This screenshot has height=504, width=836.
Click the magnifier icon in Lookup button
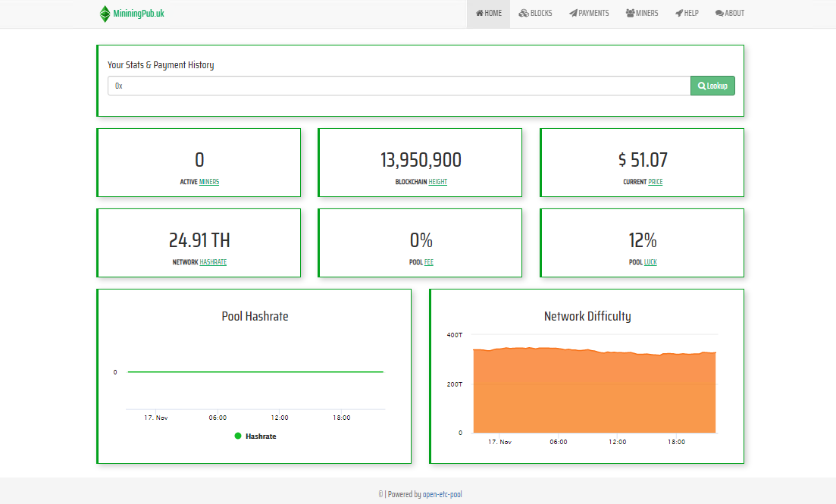(x=702, y=86)
